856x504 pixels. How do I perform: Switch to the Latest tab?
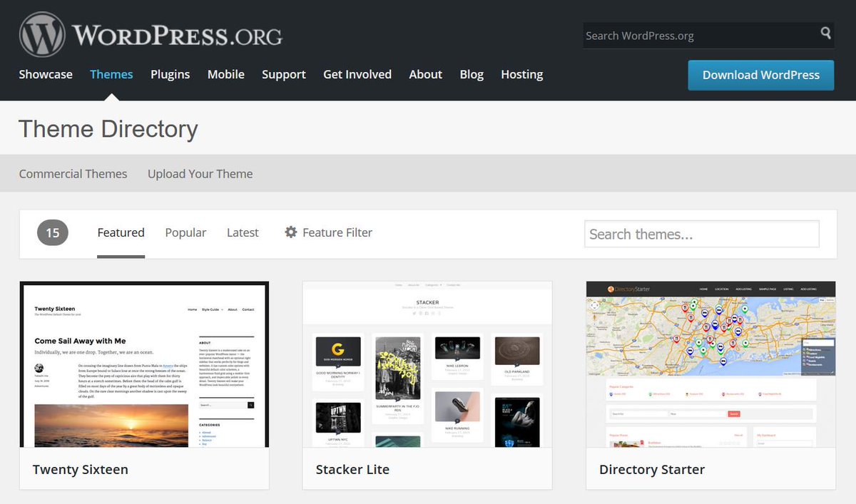[243, 232]
